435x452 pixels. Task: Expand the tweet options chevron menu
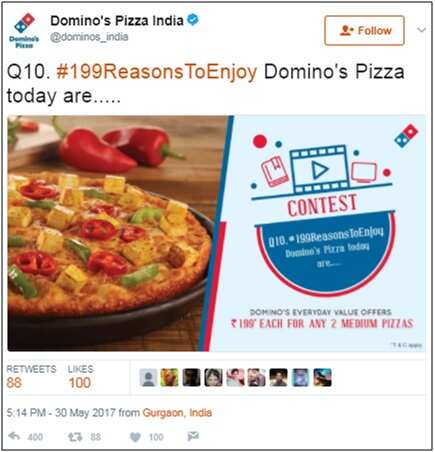point(421,30)
